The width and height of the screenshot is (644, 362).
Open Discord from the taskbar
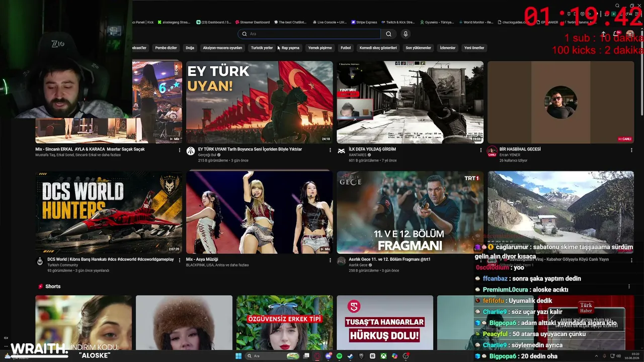328,356
